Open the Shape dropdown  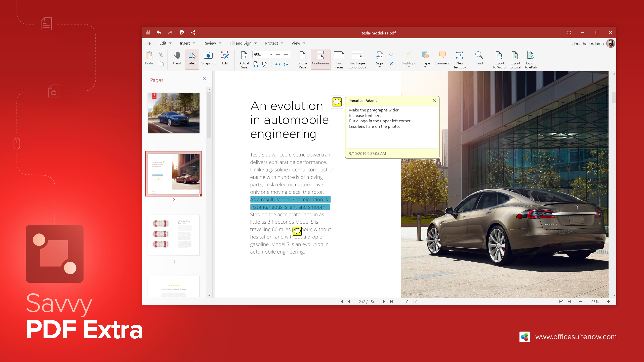tap(425, 67)
